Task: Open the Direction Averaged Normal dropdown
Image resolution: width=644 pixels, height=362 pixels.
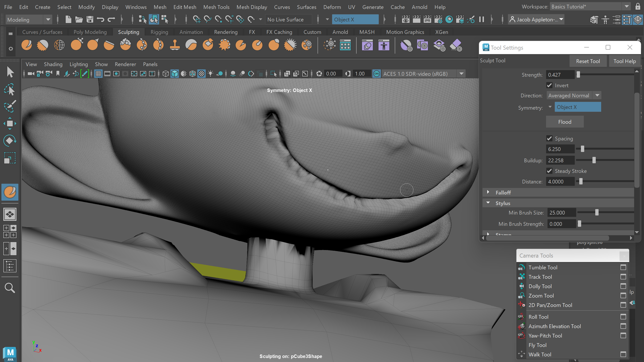Action: [573, 95]
